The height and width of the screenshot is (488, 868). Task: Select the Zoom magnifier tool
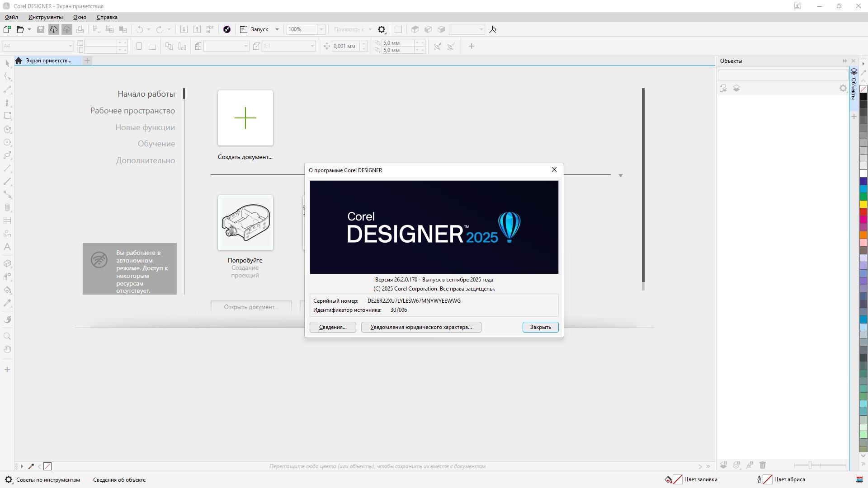click(7, 336)
